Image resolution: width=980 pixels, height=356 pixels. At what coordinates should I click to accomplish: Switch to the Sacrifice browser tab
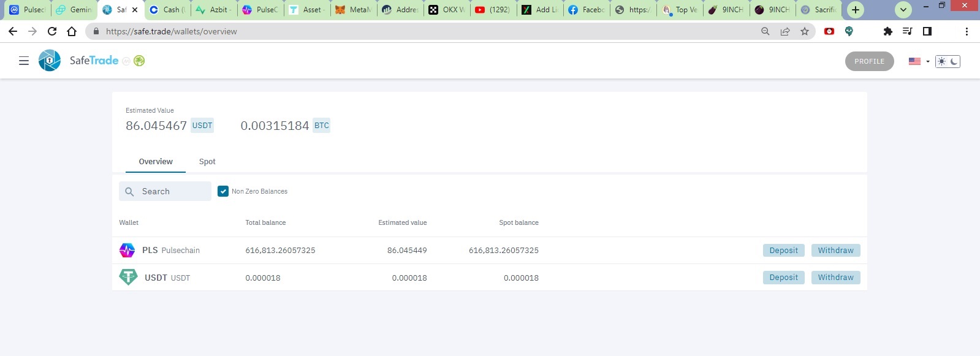point(819,10)
